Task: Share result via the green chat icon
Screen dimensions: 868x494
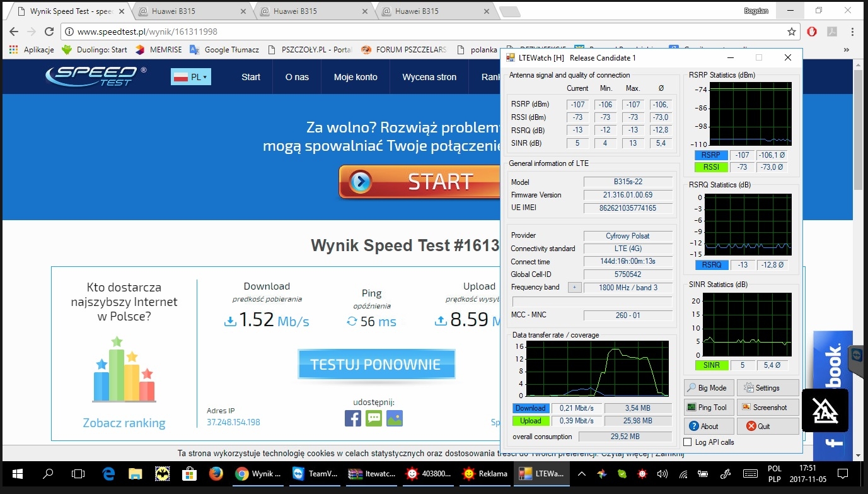Action: pos(374,418)
